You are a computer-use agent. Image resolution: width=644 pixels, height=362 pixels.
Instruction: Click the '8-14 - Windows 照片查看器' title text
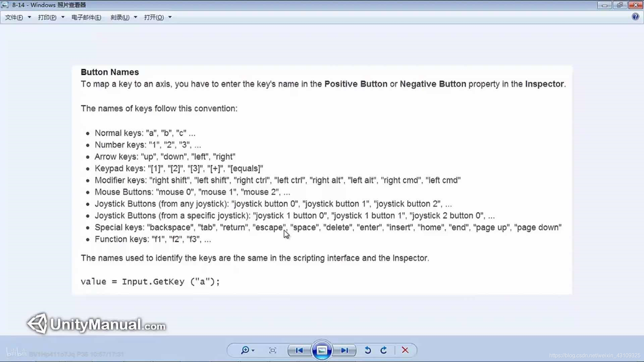pos(49,5)
